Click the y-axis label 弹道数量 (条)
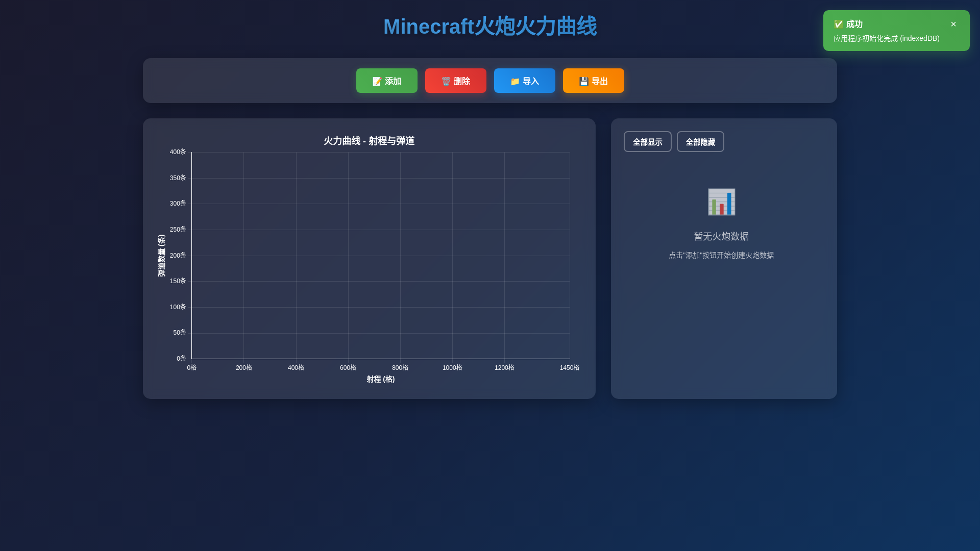 (x=161, y=256)
